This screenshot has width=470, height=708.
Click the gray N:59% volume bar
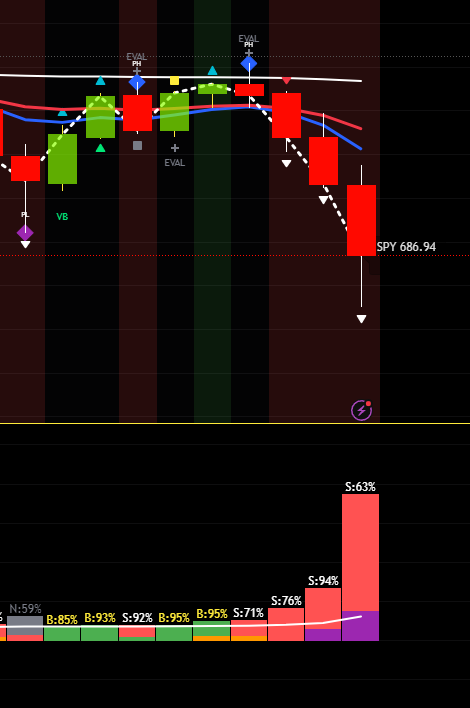click(x=25, y=628)
